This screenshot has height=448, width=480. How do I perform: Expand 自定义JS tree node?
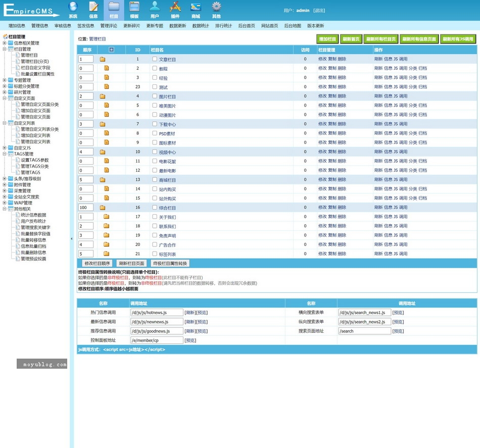point(5,147)
